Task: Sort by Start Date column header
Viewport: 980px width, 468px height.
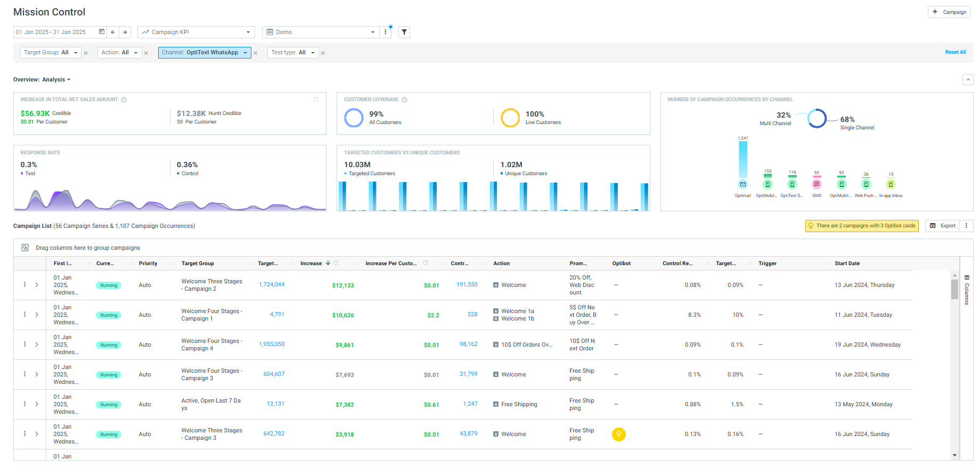Action: coord(847,264)
